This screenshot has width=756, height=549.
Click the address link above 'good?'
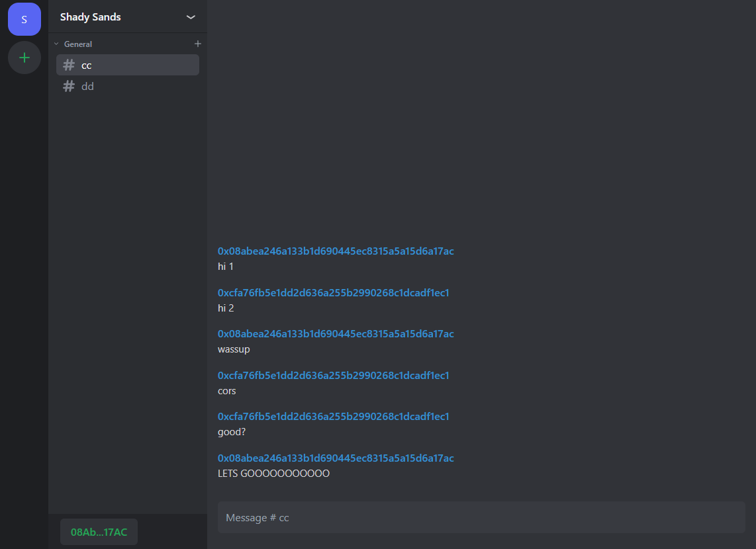click(333, 416)
